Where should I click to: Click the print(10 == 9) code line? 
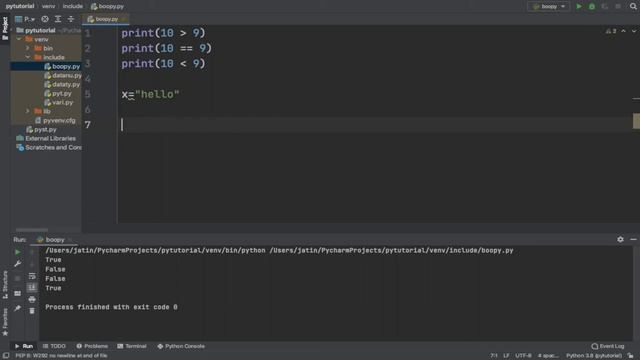167,48
